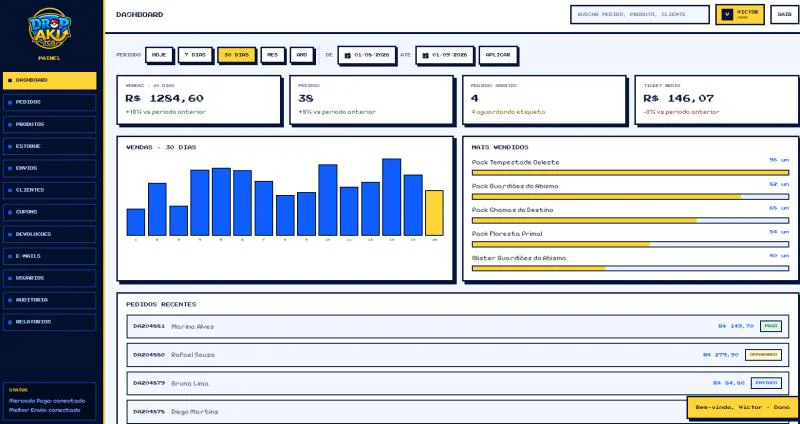Click the Pedidos Abertos 4 card
Screen dimensions: 800x424
(x=544, y=100)
